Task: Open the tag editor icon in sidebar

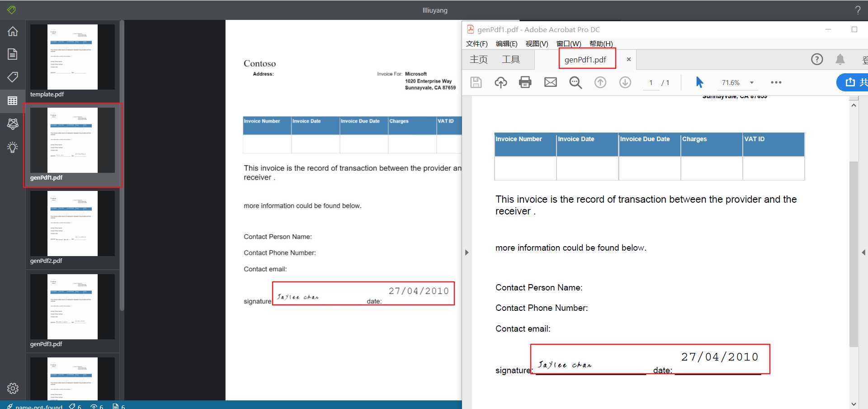Action: click(13, 77)
